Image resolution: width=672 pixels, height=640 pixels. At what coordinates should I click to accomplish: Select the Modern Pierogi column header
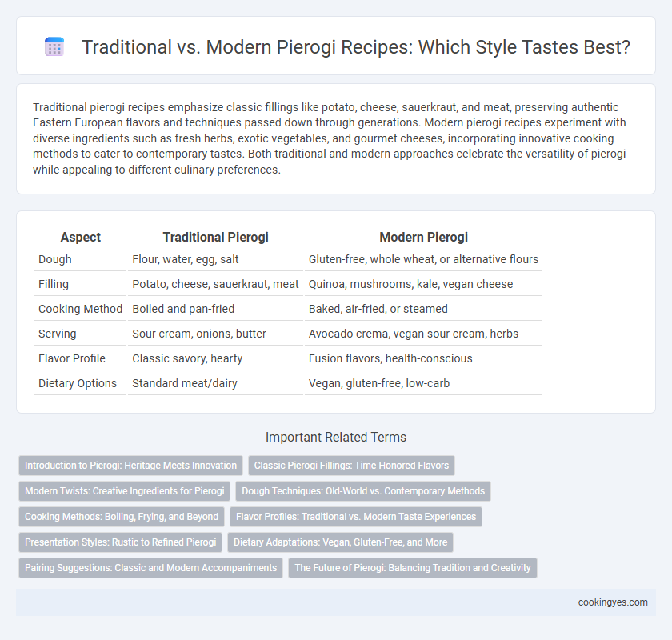click(x=423, y=237)
